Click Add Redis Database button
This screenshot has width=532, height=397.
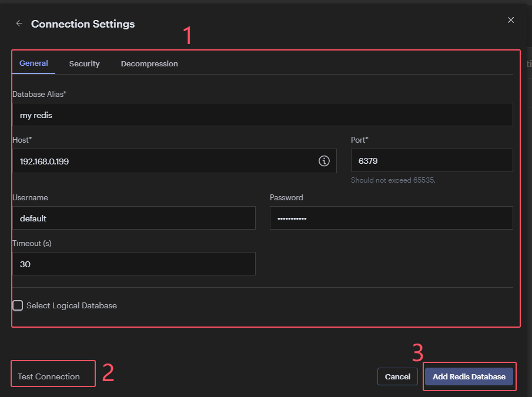469,376
